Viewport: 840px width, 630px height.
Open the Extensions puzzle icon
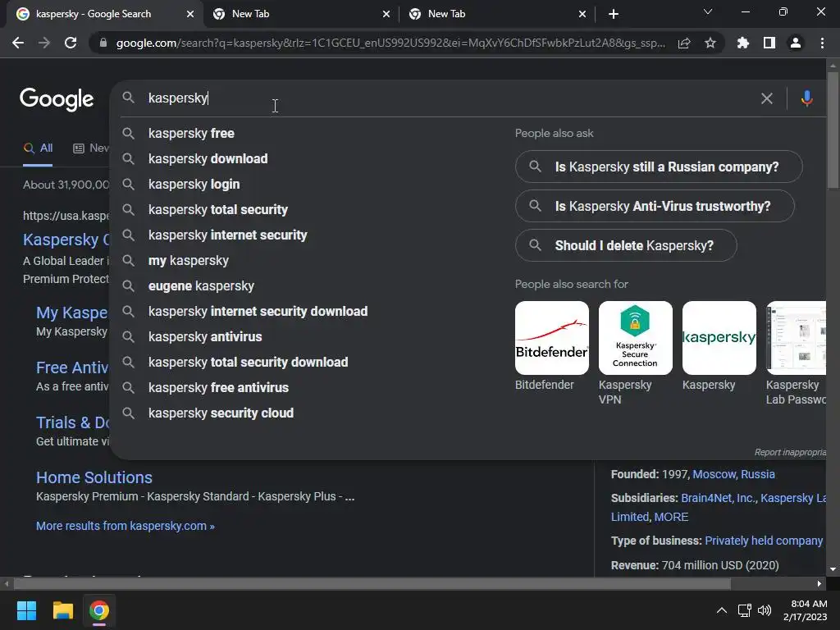point(742,43)
